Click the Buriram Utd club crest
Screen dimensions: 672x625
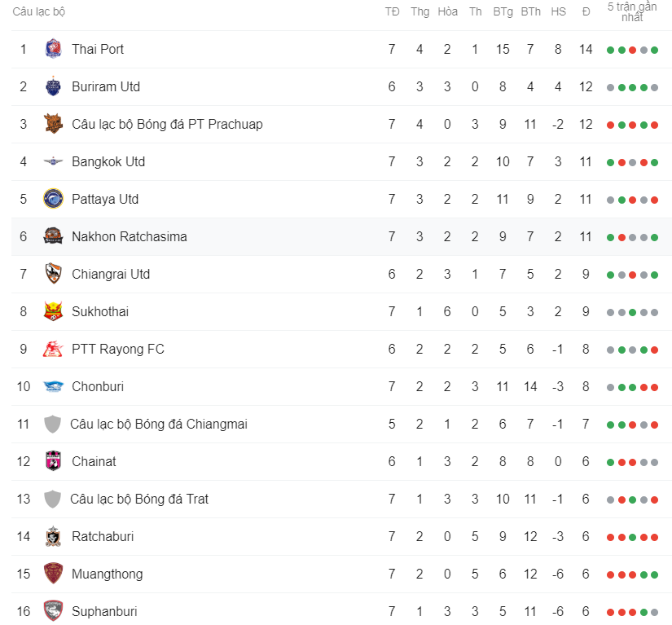[x=53, y=86]
